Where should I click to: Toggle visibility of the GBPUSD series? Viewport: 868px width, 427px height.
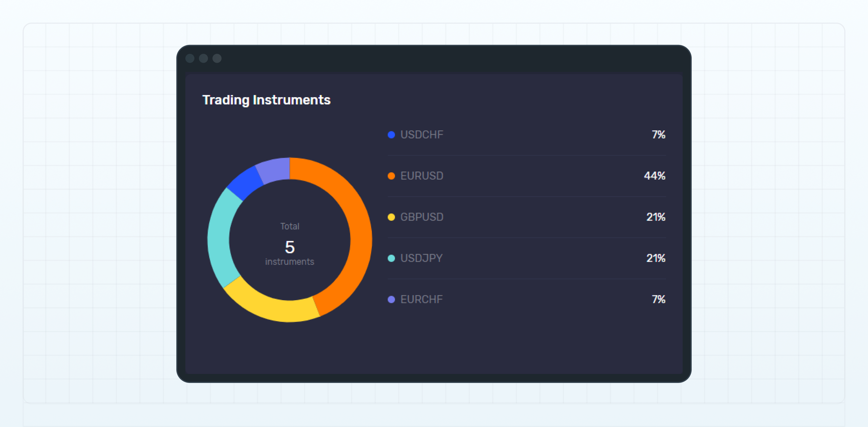pos(422,217)
